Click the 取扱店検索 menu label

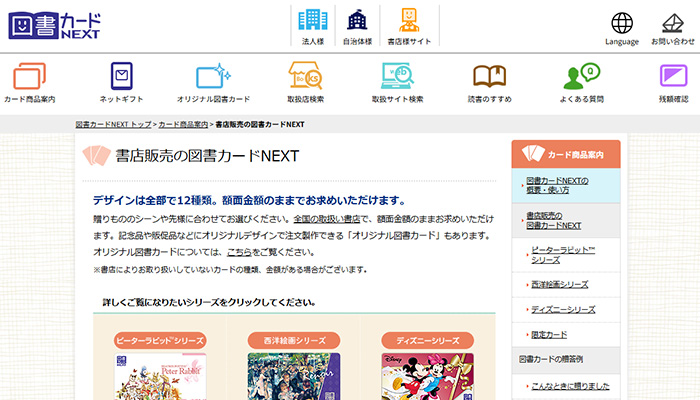305,99
